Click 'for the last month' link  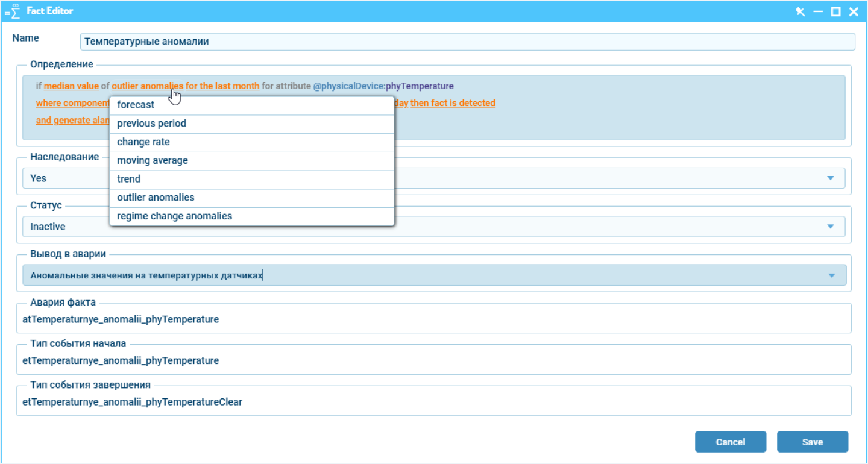[x=222, y=86]
